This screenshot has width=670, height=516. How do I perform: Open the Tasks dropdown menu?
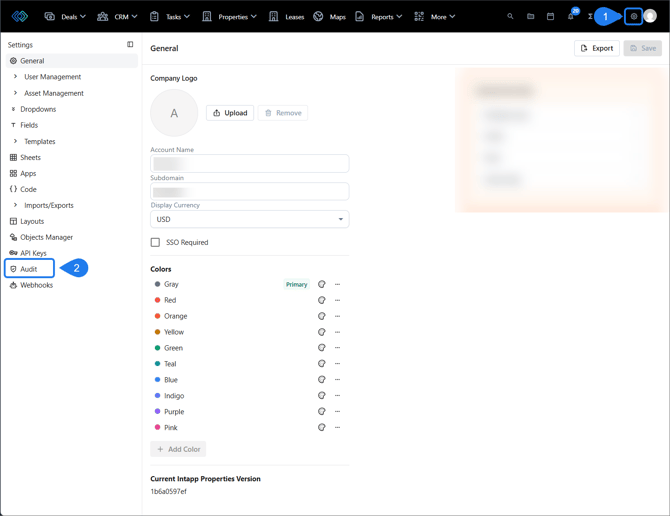pos(170,17)
